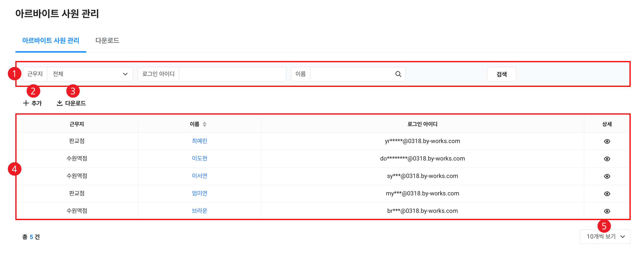Open employee link 최예린
The height and width of the screenshot is (256, 644).
tap(199, 141)
